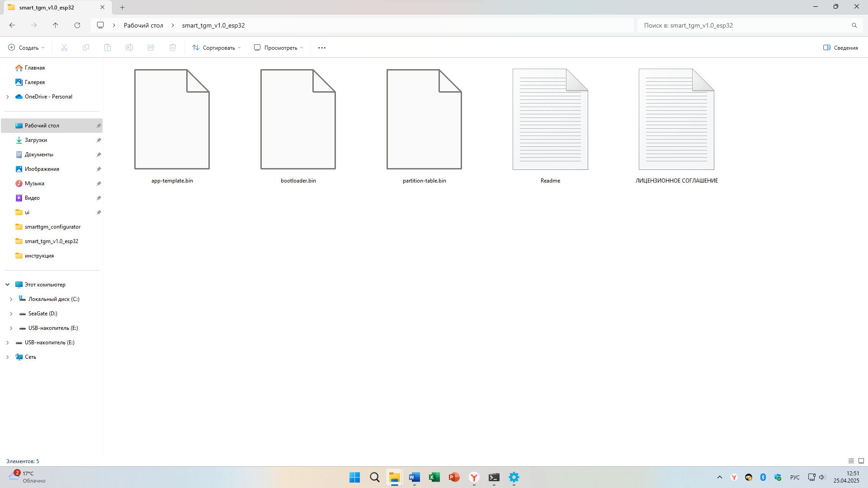868x488 pixels.
Task: Open the Создать button menu
Action: tap(27, 47)
